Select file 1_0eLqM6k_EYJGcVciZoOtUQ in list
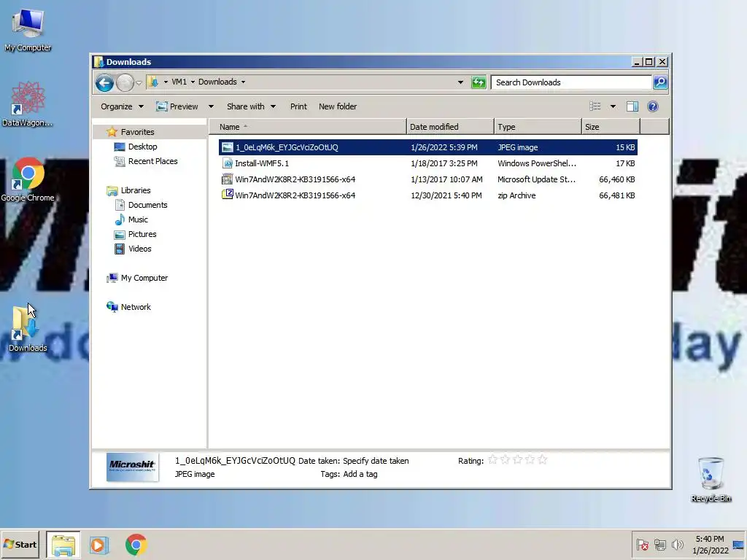This screenshot has height=560, width=747. [x=427, y=147]
